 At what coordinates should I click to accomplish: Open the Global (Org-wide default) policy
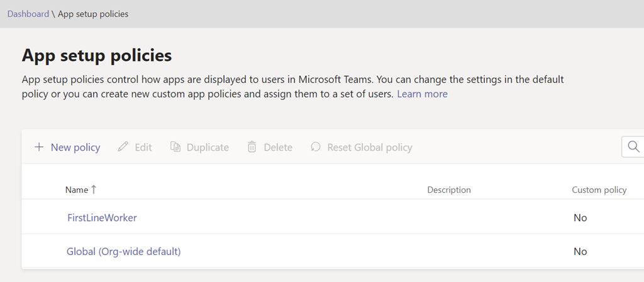124,251
